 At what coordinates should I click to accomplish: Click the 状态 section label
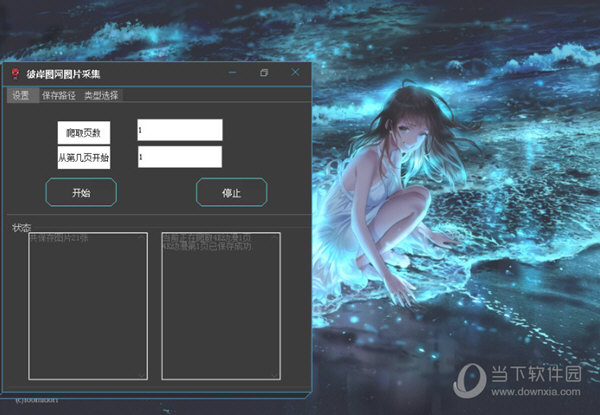point(21,228)
